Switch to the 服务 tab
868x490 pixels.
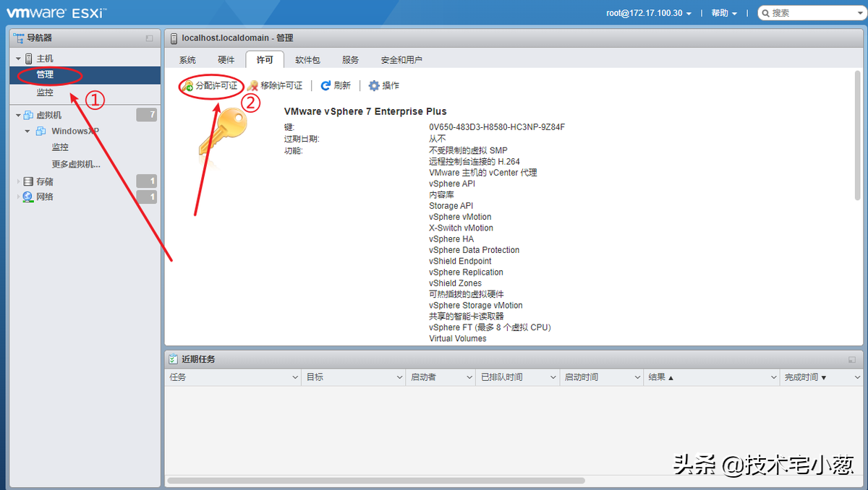click(x=349, y=60)
